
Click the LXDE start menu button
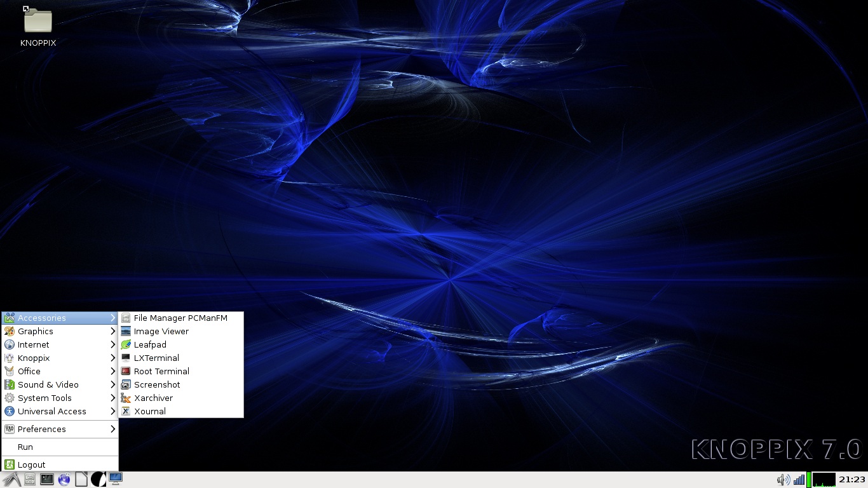[11, 480]
